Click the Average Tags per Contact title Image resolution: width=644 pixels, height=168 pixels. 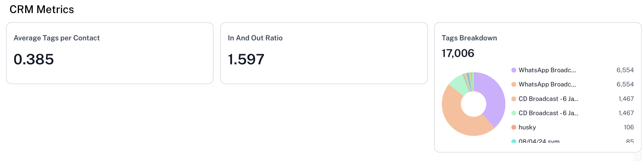[x=56, y=38]
